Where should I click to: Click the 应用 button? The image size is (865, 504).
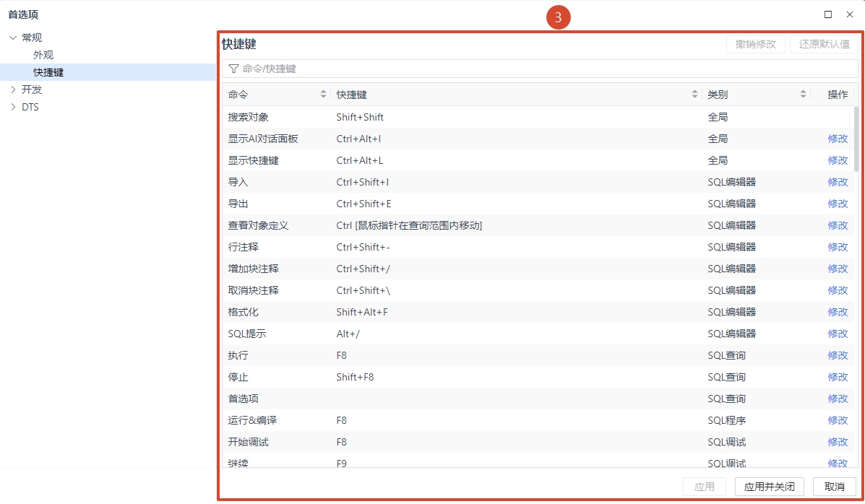(705, 487)
